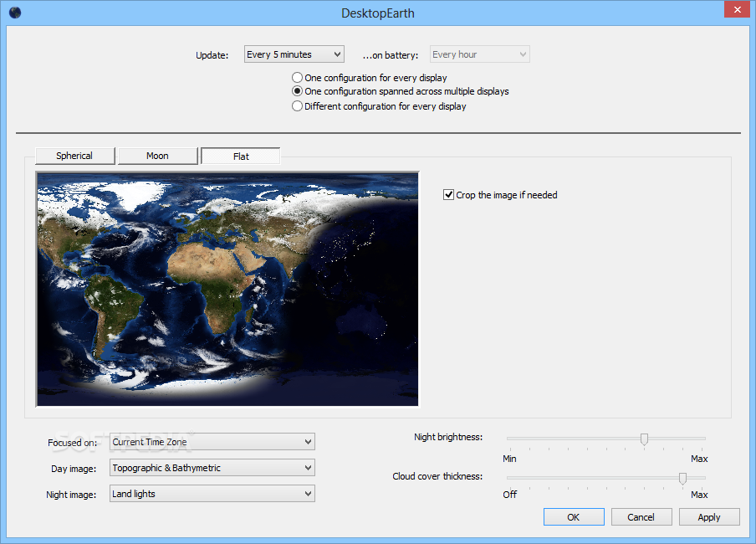
Task: Click the Night brightness label
Action: [x=448, y=437]
